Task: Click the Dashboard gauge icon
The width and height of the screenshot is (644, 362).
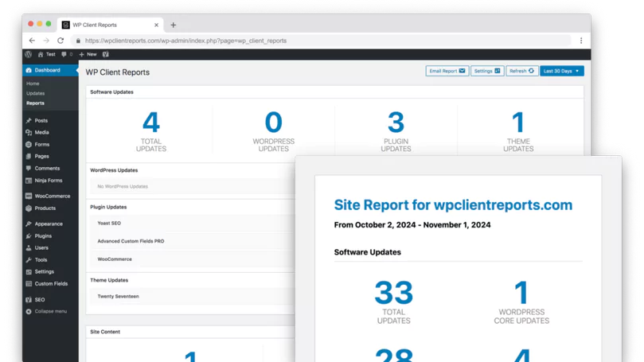Action: click(29, 70)
